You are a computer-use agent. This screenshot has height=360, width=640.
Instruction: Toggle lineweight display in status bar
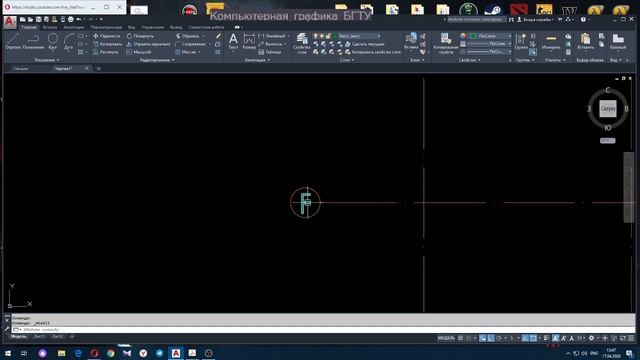547,338
